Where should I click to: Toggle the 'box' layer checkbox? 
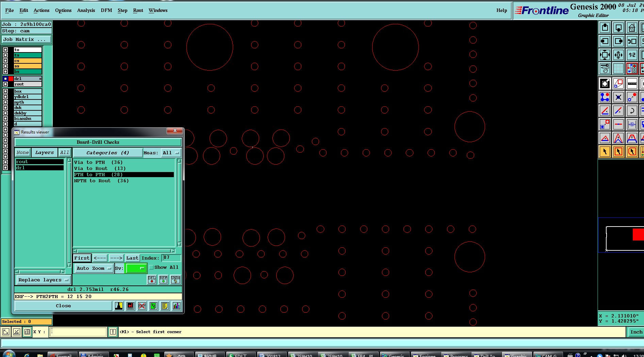click(5, 91)
